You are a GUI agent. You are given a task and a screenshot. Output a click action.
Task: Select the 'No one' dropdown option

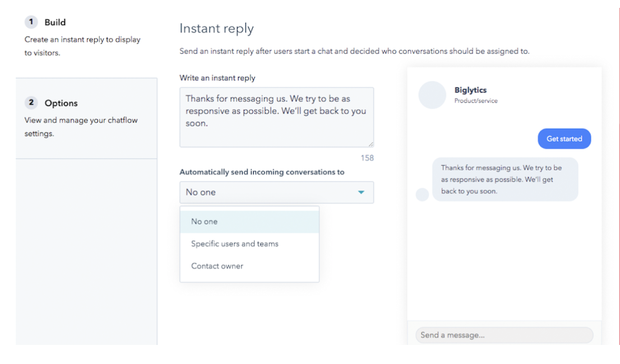(249, 221)
